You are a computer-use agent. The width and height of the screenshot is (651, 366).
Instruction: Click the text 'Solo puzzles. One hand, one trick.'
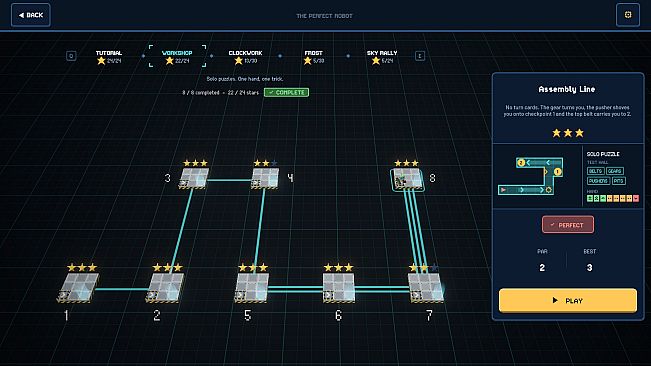(245, 79)
